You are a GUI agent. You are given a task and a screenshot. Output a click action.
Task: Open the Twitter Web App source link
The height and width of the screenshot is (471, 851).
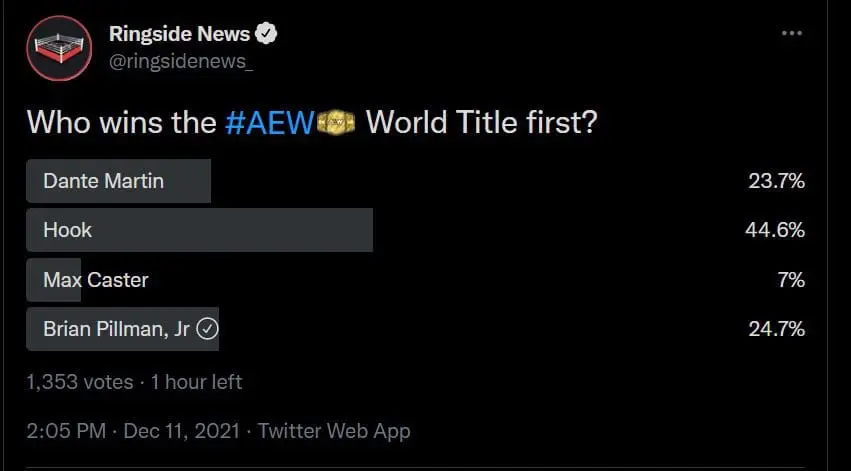tap(334, 431)
